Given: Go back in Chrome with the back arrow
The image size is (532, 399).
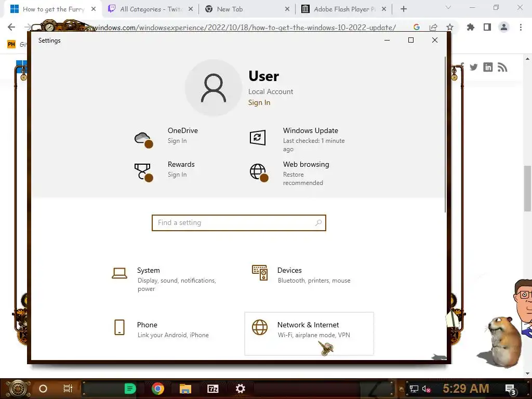Looking at the screenshot, I should [11, 27].
